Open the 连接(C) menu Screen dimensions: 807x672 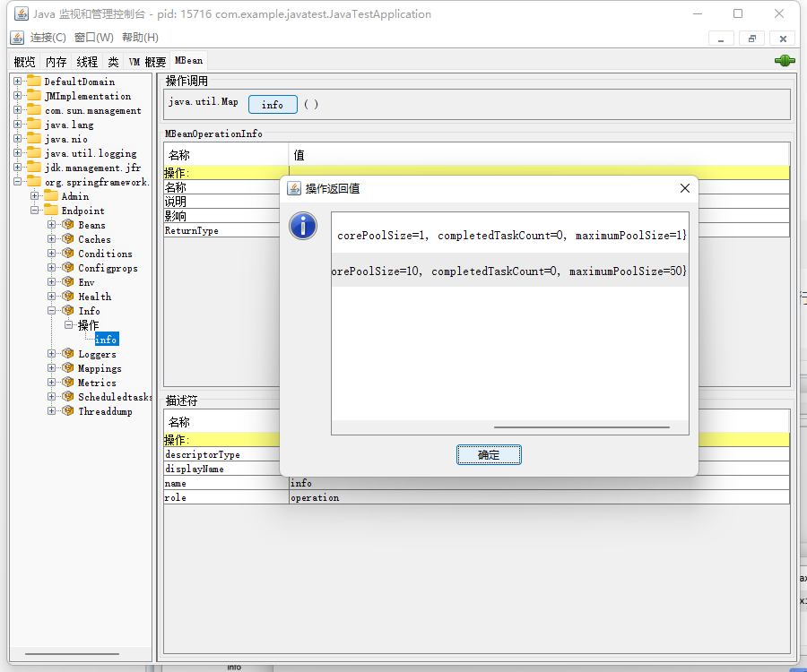click(48, 38)
